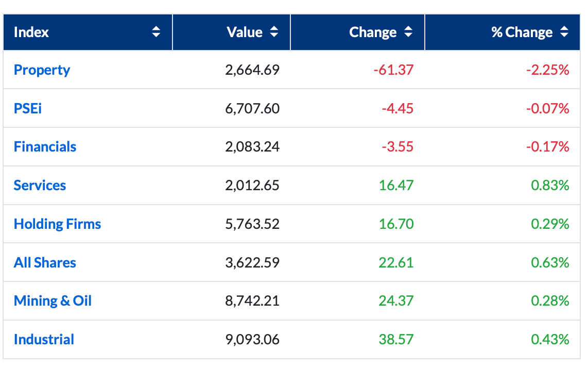Screen dimensions: 588x367
Task: Select Services change 16.47
Action: (396, 186)
